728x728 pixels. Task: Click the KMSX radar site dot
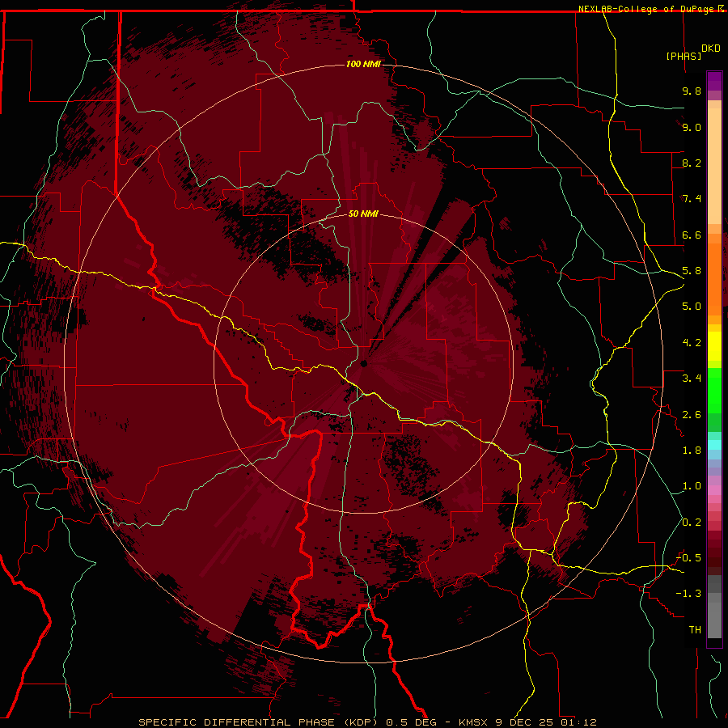pyautogui.click(x=363, y=363)
